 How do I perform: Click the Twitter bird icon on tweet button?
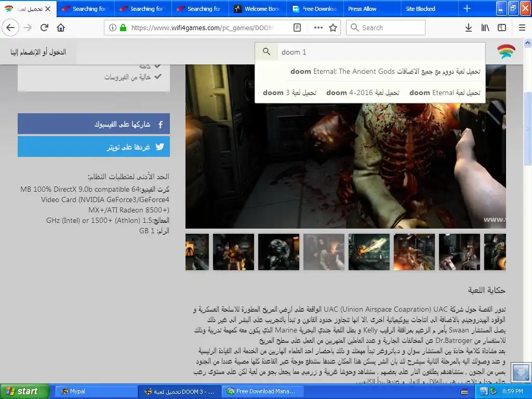tap(160, 147)
